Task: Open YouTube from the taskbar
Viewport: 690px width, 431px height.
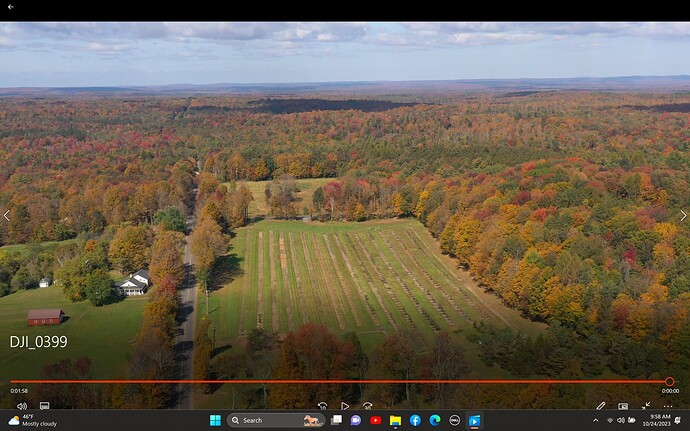Action: [375, 420]
